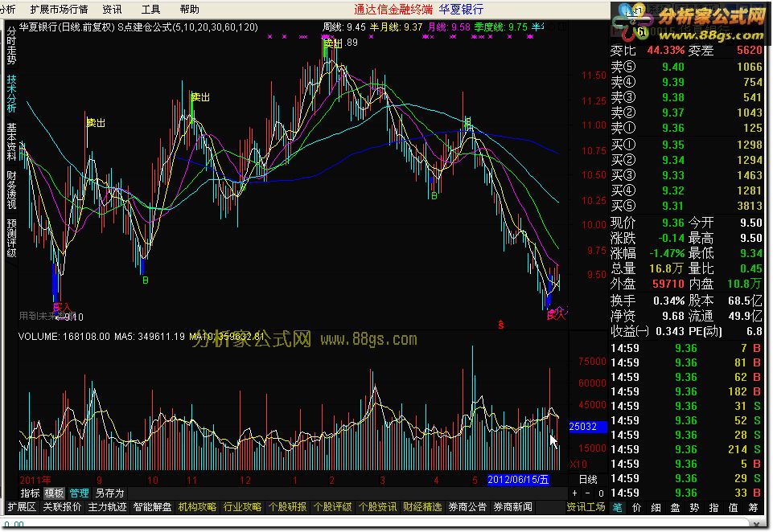Select the 筹 tab in quote panel
Viewport: 773px width, 532px height.
[753, 507]
